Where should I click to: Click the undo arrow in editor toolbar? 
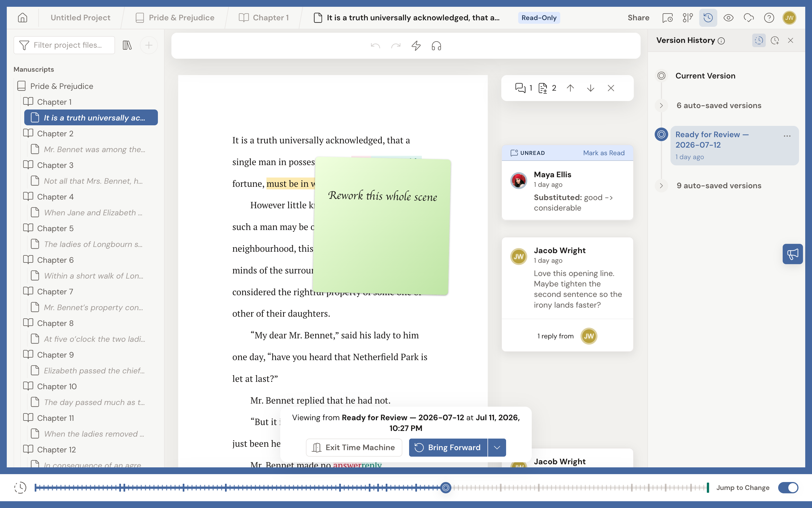point(376,45)
